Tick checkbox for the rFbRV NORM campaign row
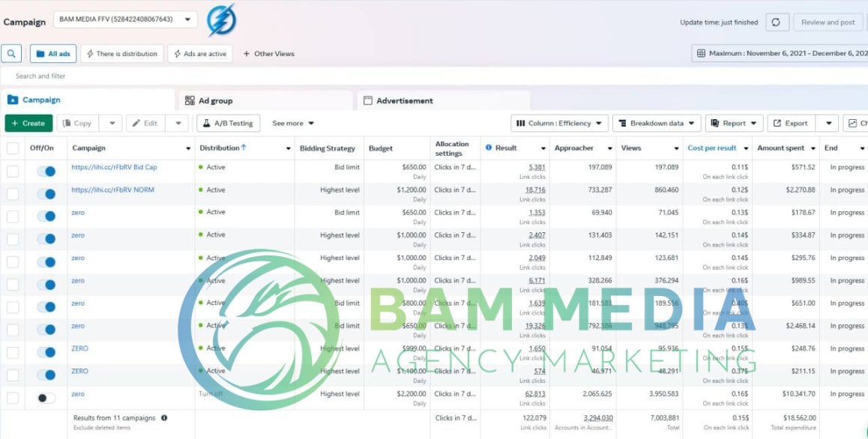The width and height of the screenshot is (868, 439). (x=13, y=194)
